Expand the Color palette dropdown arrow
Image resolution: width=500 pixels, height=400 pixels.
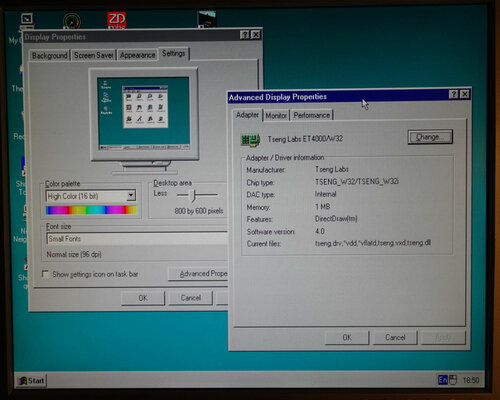[x=131, y=195]
